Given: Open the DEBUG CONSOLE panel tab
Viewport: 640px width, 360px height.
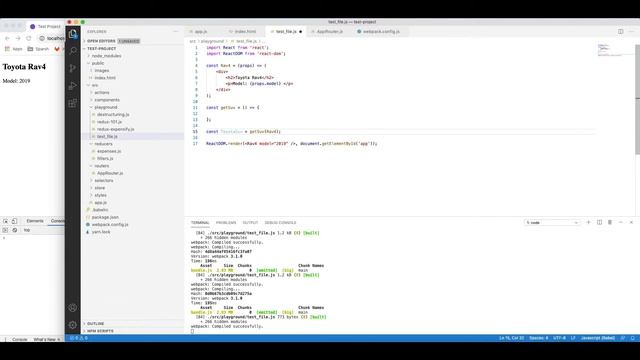Looking at the screenshot, I should pyautogui.click(x=280, y=223).
